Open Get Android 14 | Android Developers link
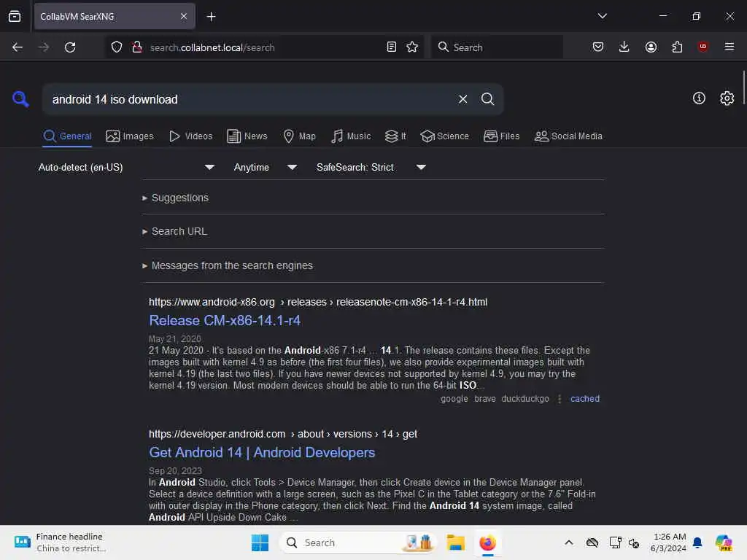The height and width of the screenshot is (560, 747). 262,452
